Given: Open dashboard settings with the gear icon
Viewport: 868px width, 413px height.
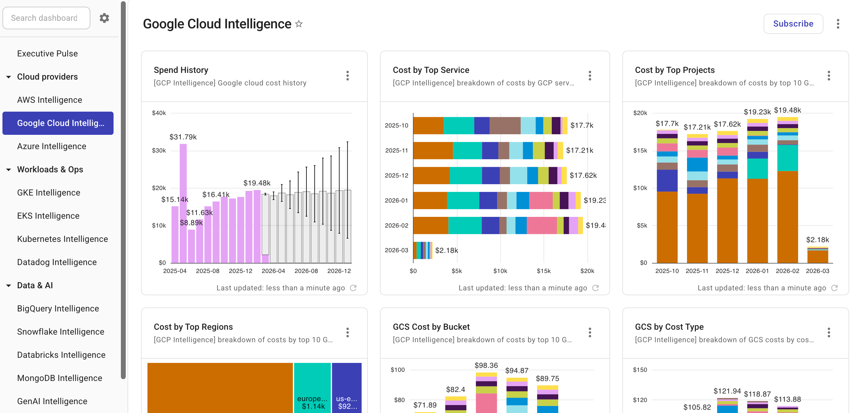Looking at the screenshot, I should (x=104, y=18).
